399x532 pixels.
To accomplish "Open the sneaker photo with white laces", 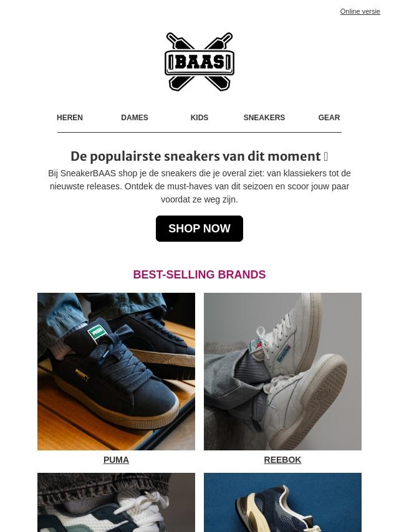I will 116,503.
